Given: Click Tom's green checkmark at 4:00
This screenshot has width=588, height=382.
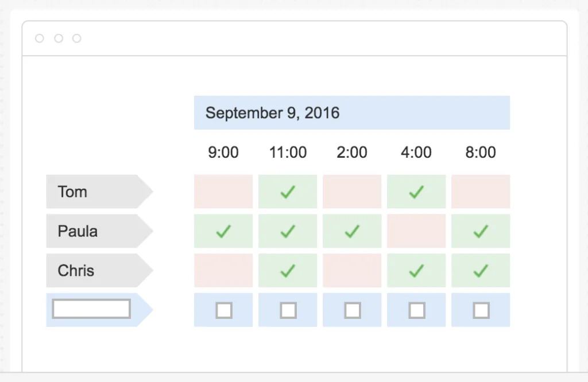Looking at the screenshot, I should 416,192.
